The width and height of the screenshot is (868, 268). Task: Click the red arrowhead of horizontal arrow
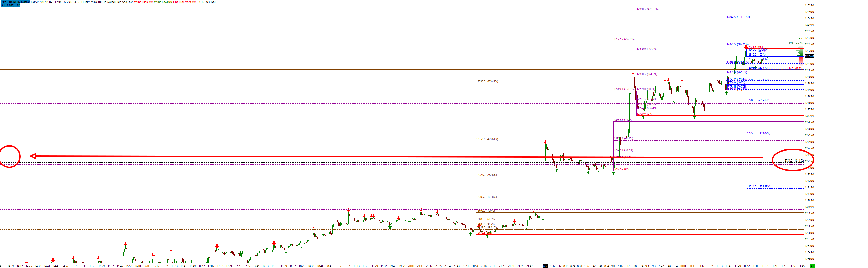[x=33, y=156]
